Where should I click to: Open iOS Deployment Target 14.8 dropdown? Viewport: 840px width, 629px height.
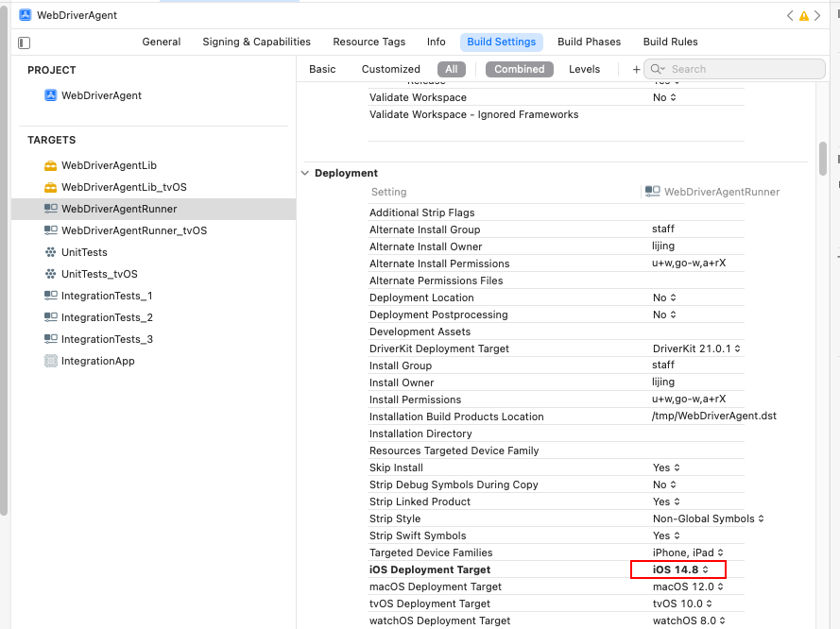click(x=680, y=569)
